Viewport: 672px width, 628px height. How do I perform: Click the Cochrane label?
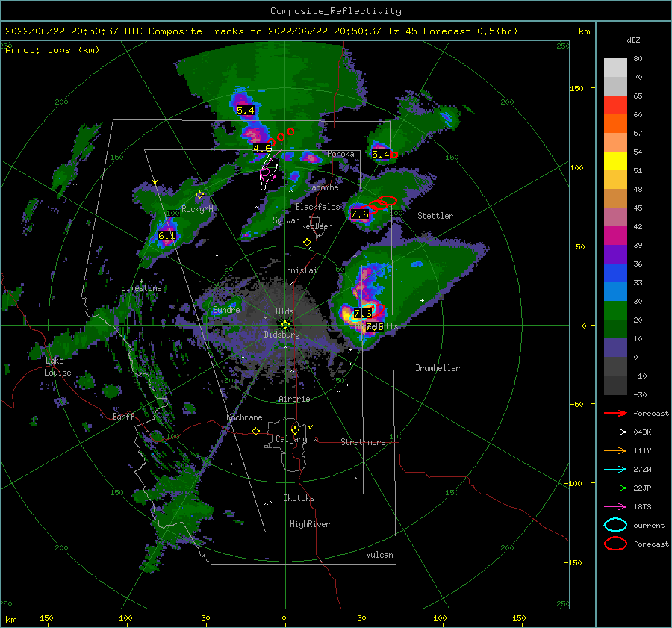pyautogui.click(x=244, y=417)
